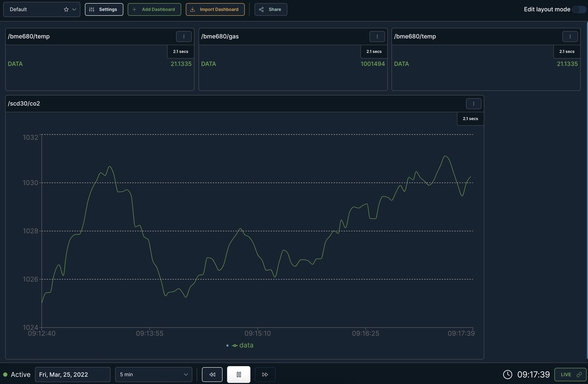Open the Default dashboard dropdown chevron
The image size is (588, 384).
pos(74,9)
